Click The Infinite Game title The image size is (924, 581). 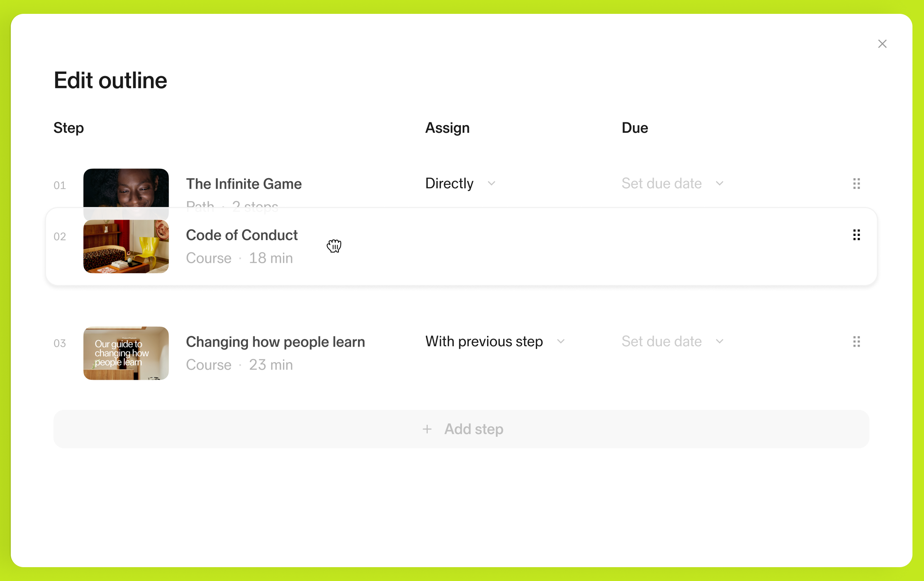tap(244, 184)
